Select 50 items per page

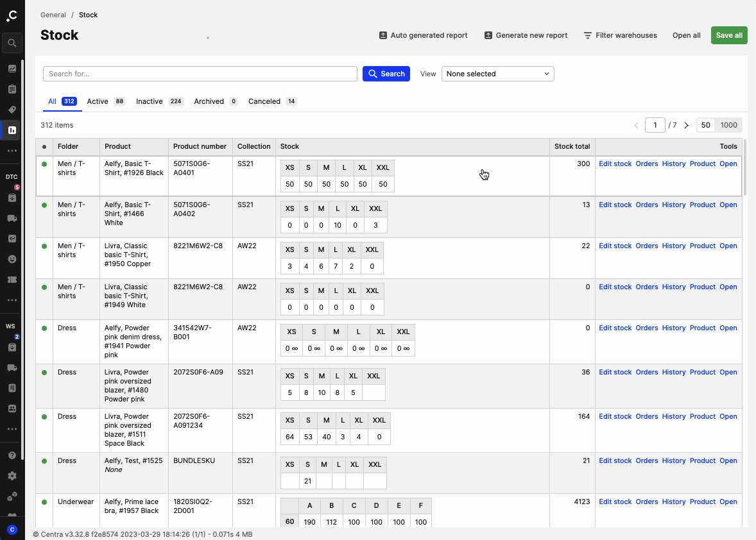coord(705,125)
